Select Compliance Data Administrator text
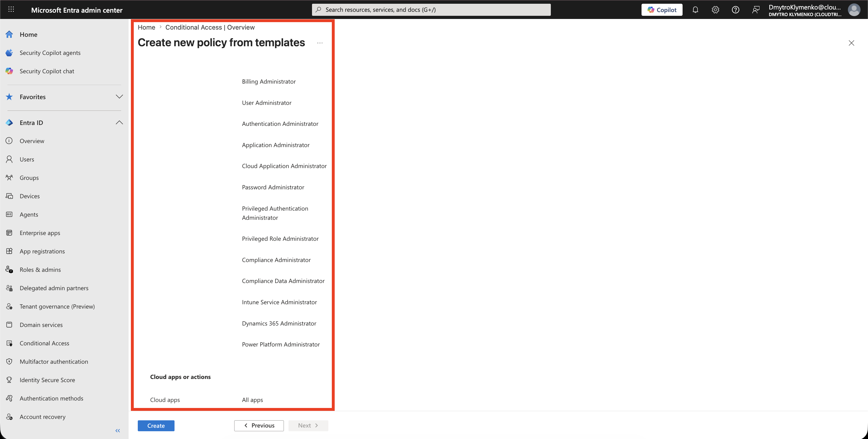The image size is (868, 439). click(283, 281)
